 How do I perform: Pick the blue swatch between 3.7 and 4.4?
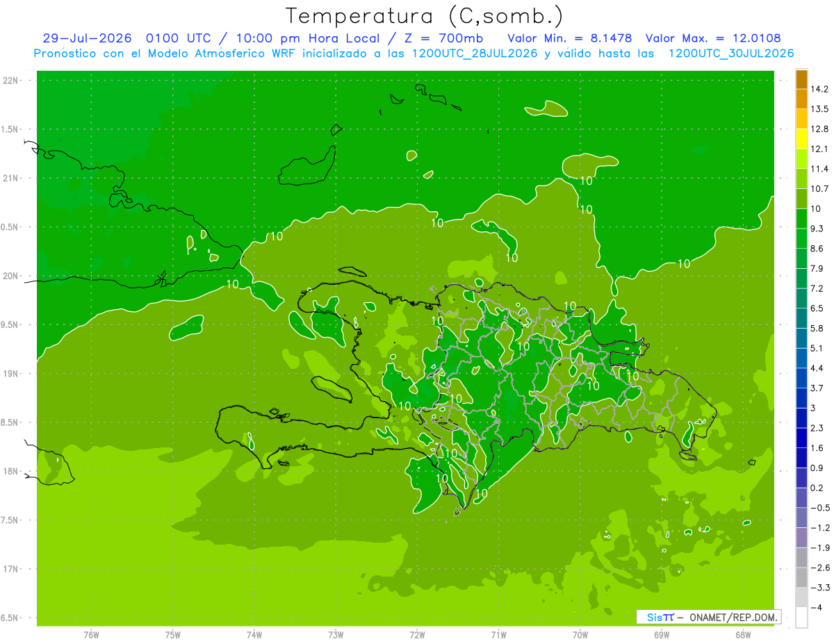click(801, 378)
